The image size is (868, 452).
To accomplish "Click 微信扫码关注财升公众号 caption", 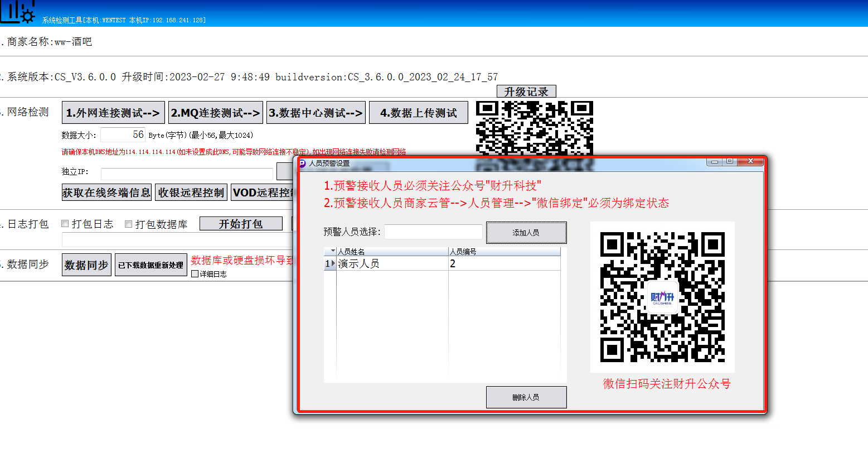I will (x=667, y=384).
